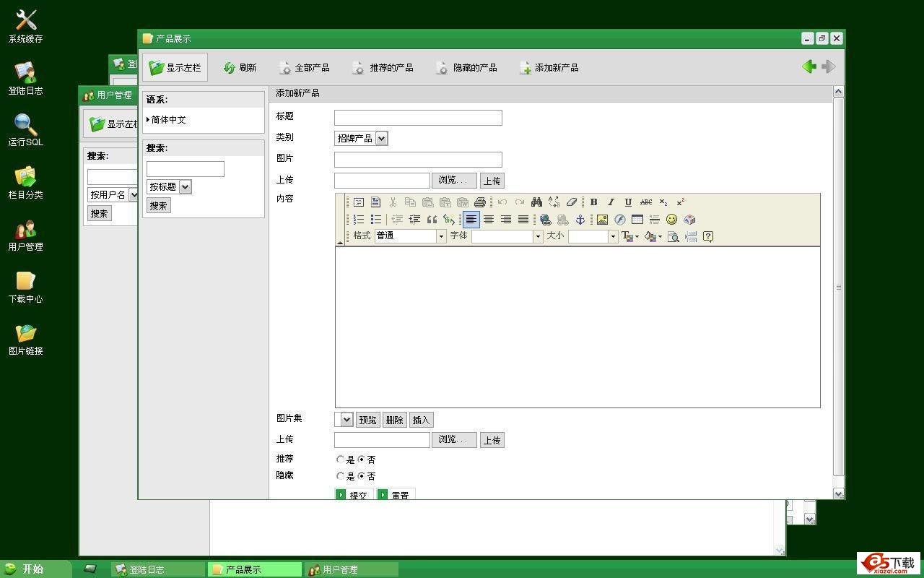Click the Italic formatting icon
924x578 pixels.
611,202
